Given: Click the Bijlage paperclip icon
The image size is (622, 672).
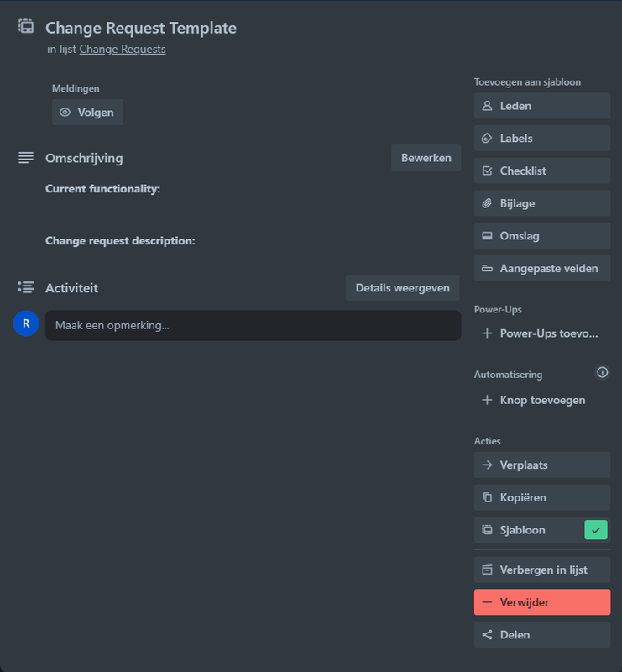Looking at the screenshot, I should coord(487,203).
